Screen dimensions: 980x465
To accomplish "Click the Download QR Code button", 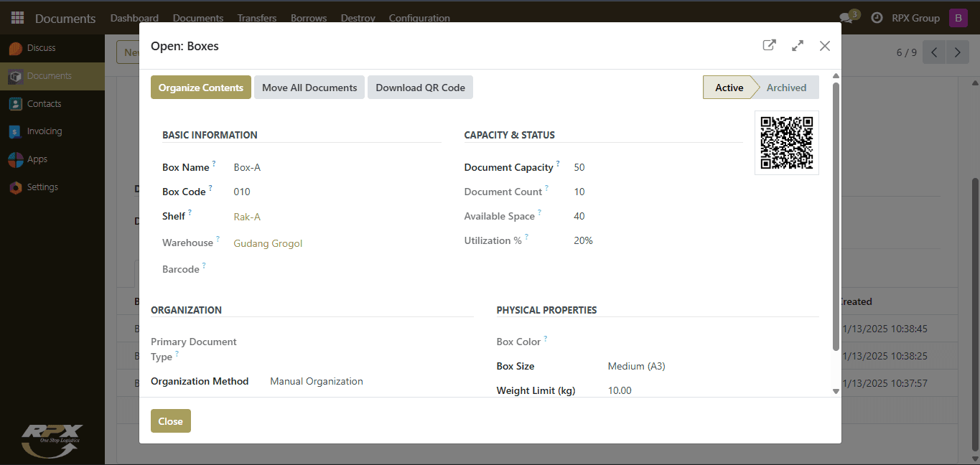I will (x=420, y=88).
